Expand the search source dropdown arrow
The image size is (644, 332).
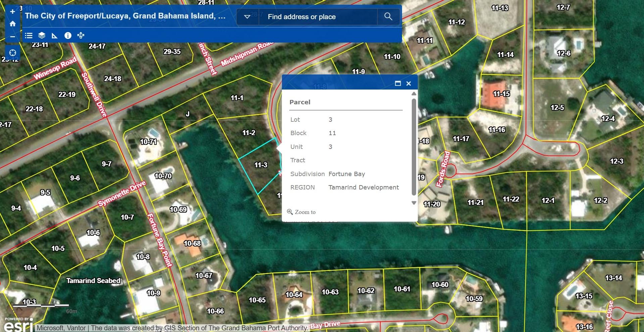pos(247,17)
